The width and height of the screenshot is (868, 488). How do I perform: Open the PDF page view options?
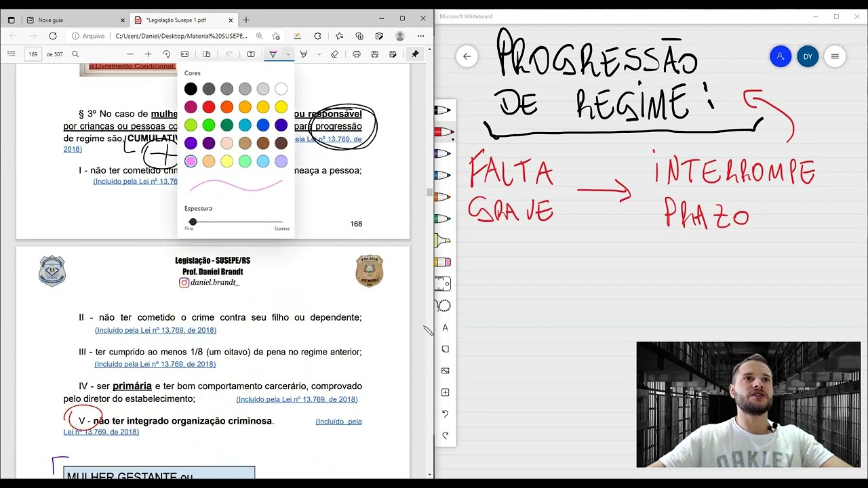(x=207, y=54)
